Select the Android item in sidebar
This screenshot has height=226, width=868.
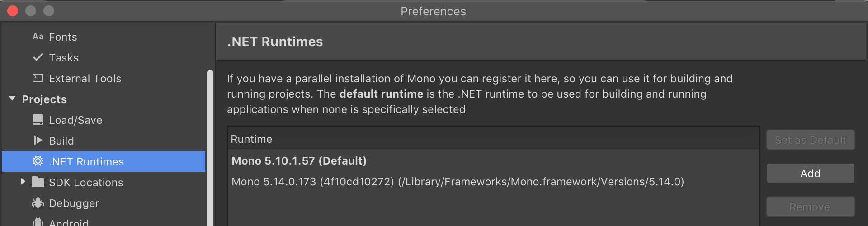pyautogui.click(x=69, y=222)
